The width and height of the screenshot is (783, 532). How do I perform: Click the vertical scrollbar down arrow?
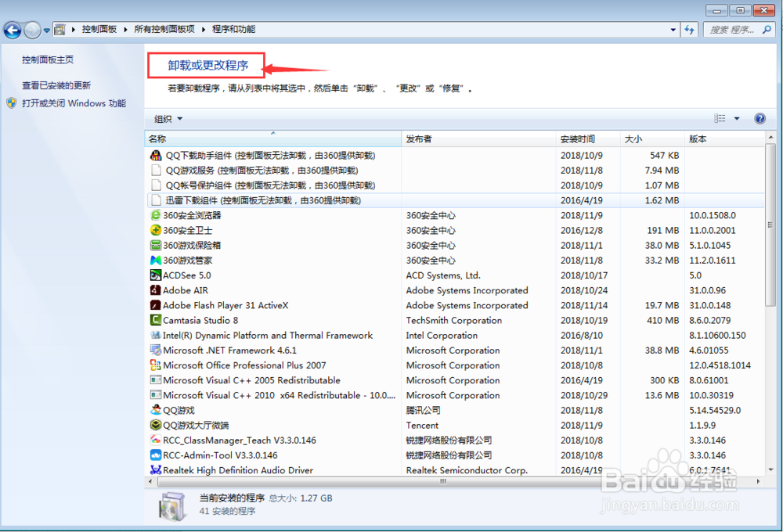tap(770, 469)
